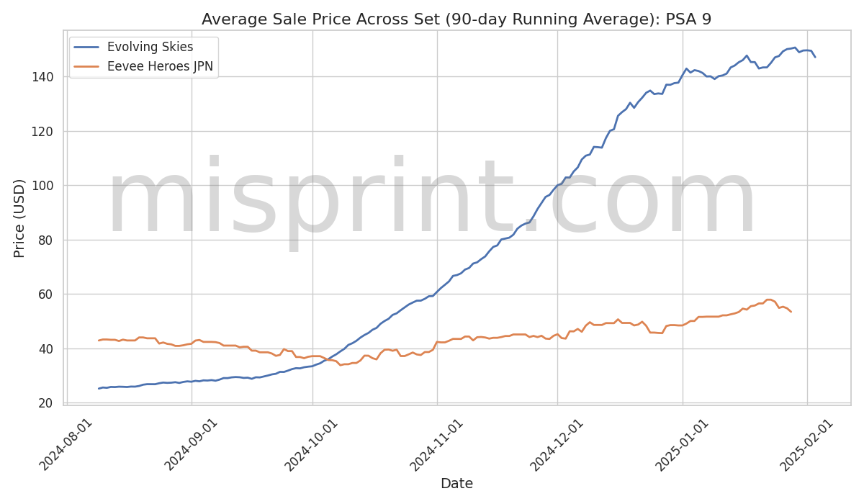Select the Eevee Heroes JPN legend label

click(x=160, y=68)
